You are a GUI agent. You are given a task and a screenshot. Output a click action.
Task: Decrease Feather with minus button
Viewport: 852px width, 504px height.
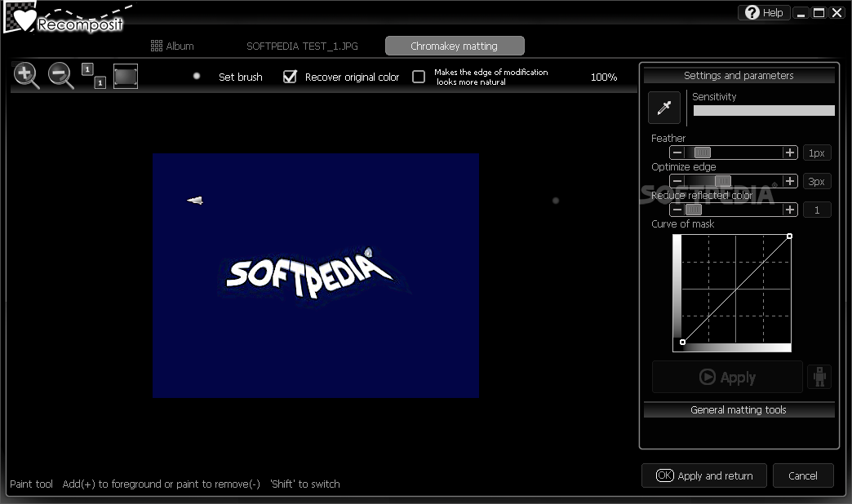tap(677, 153)
